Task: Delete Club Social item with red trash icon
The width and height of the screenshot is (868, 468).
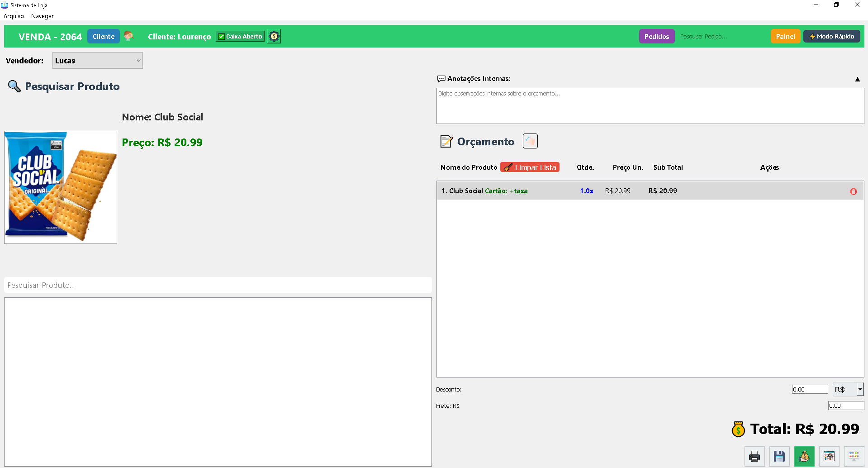Action: pos(854,191)
